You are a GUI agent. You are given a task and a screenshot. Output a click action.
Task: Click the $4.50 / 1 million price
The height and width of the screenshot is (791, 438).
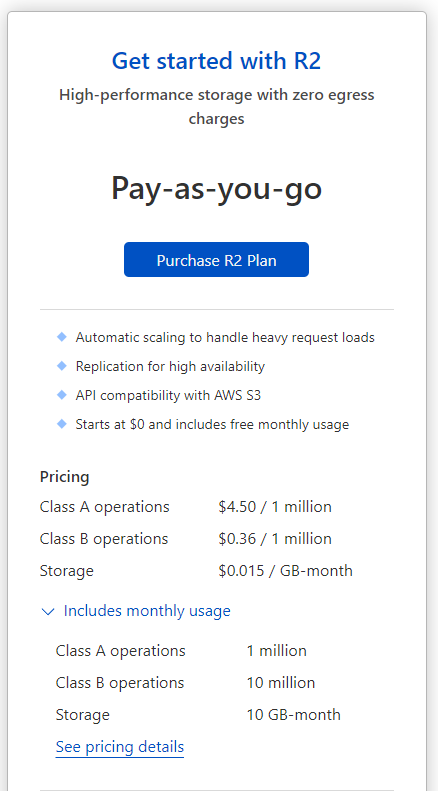tap(275, 506)
